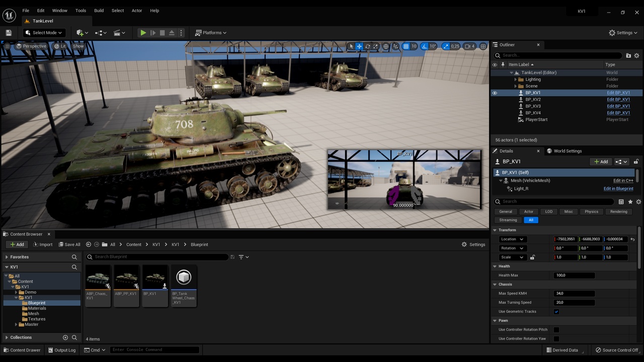Open the Blueprints toolbar icon menu

[101, 33]
